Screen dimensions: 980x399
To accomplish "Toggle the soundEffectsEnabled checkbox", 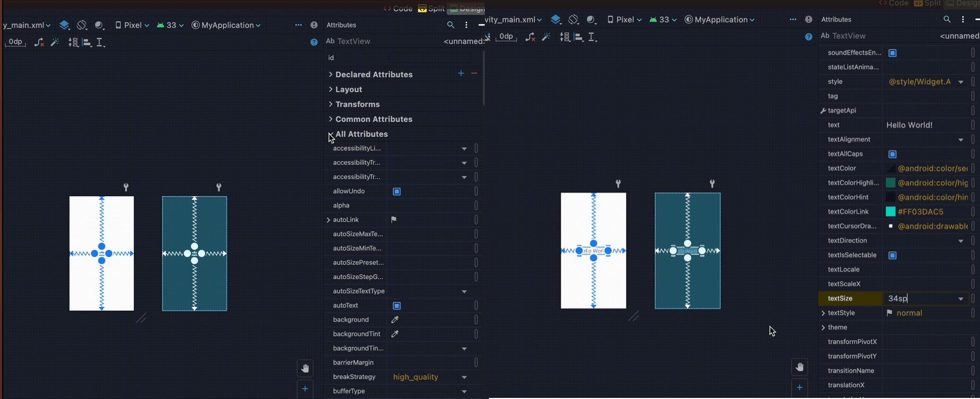I will (x=893, y=53).
